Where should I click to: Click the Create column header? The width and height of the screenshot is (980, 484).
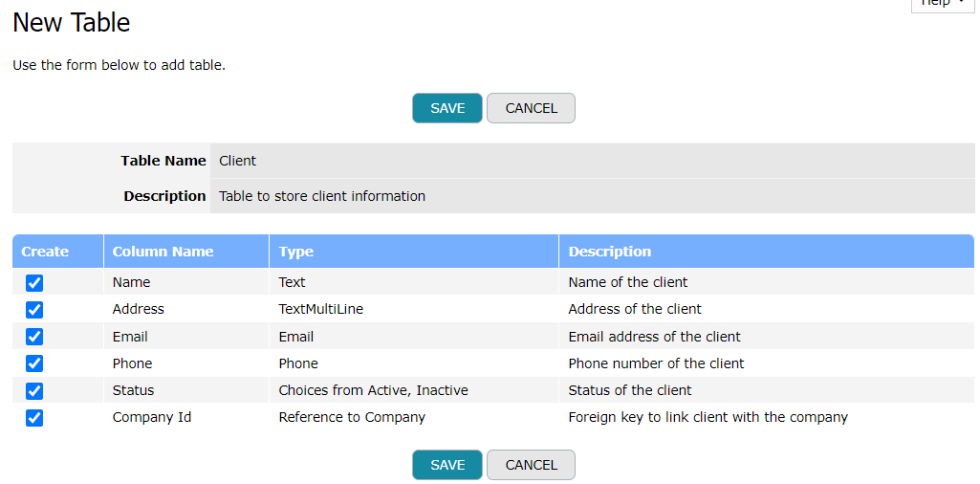[x=57, y=252]
